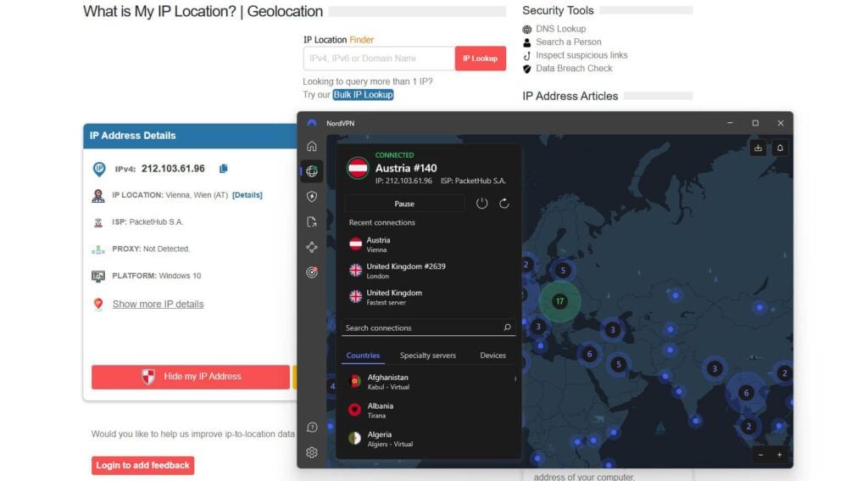Screen dimensions: 868x481
Task: Open NordVPN home icon in sidebar
Action: (x=312, y=146)
